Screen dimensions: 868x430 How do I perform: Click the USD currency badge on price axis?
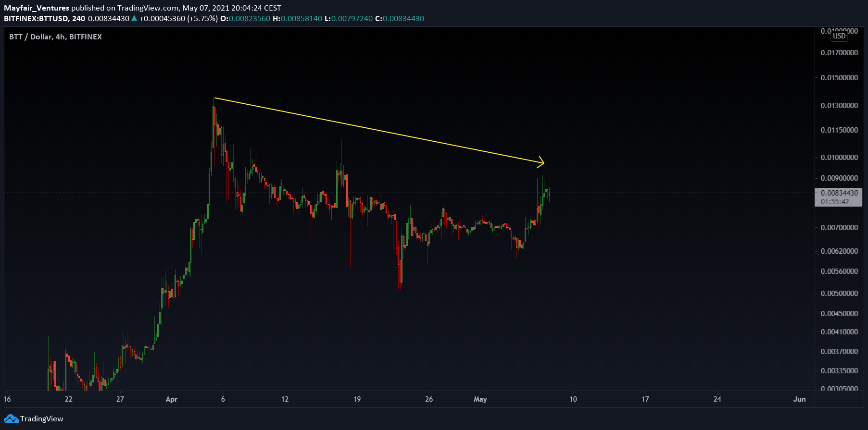pos(839,36)
